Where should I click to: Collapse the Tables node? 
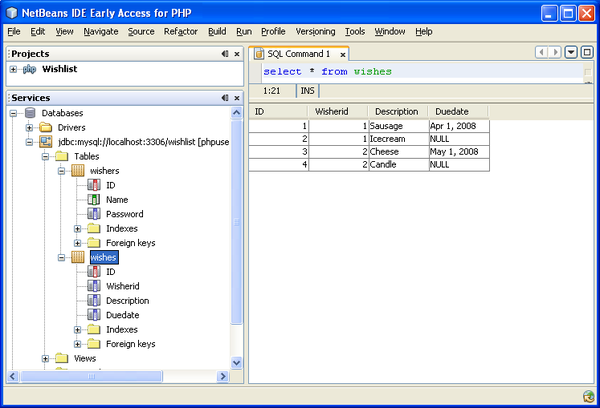pos(46,156)
